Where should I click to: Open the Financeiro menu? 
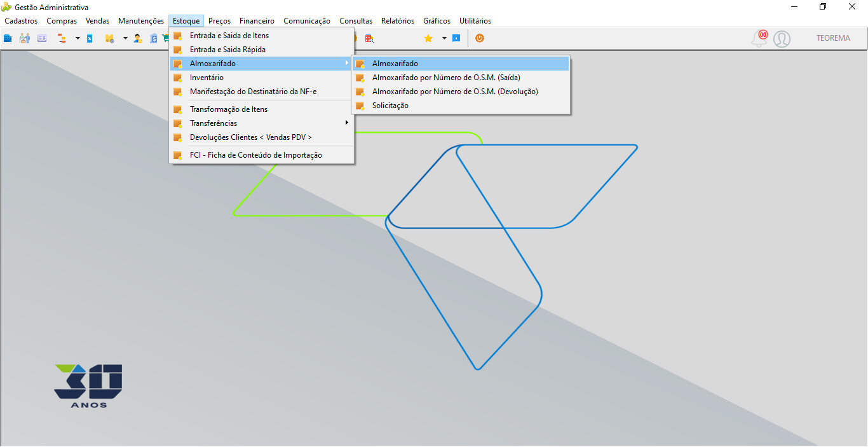257,21
